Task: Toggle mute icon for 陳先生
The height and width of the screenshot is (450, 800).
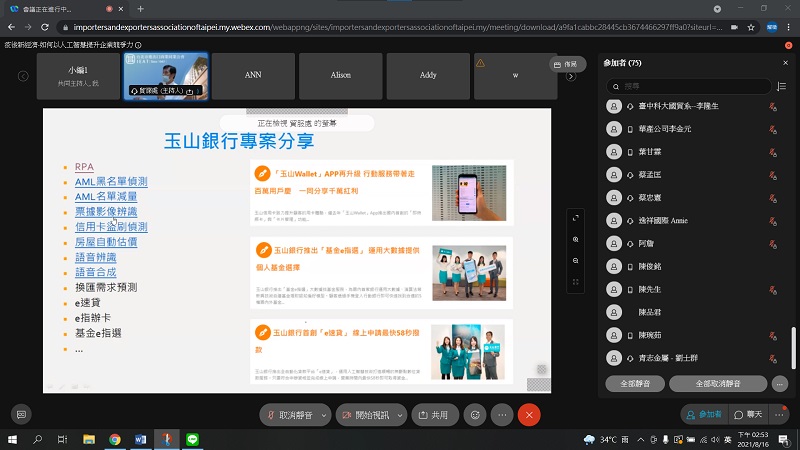Action: click(773, 290)
